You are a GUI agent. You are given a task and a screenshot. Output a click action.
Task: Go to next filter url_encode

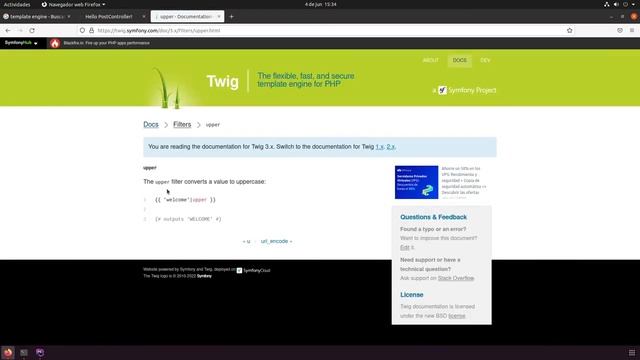coord(276,241)
